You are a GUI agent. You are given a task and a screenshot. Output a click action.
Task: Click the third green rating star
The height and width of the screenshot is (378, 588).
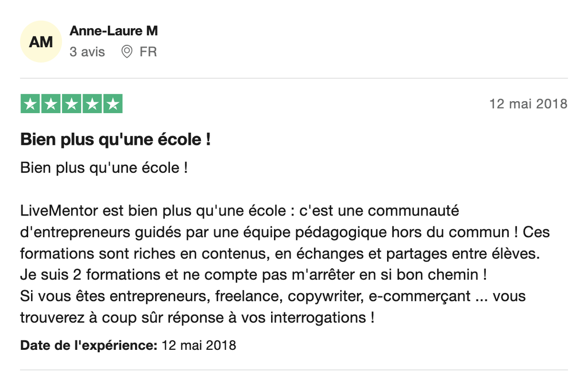72,104
